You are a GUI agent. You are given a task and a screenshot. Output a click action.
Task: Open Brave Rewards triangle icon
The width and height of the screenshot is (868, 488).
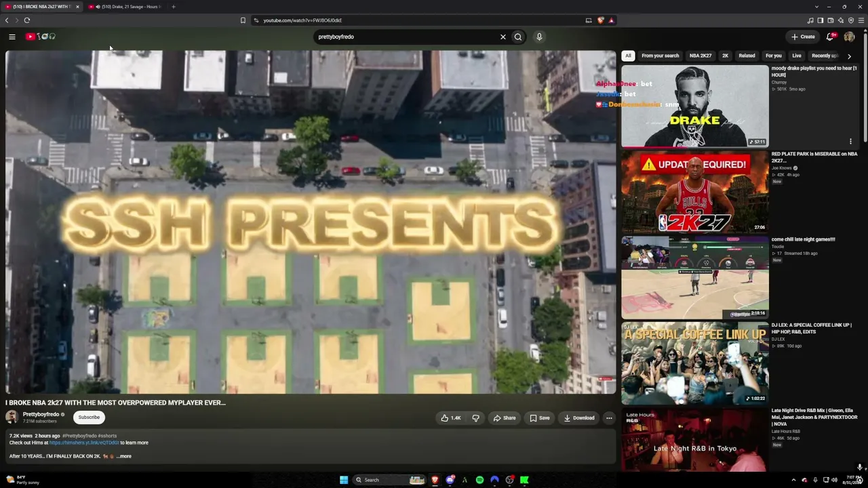point(611,20)
